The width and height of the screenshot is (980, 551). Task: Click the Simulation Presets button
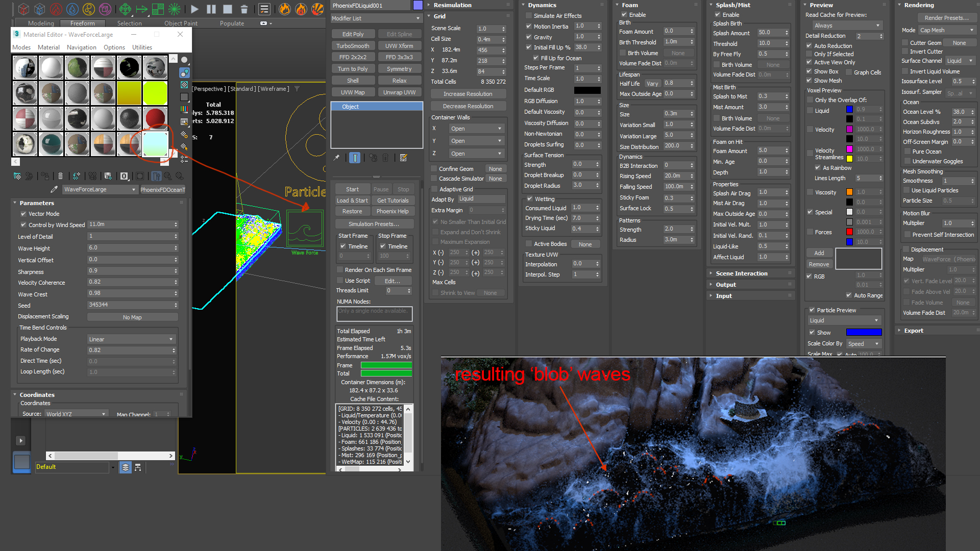[374, 224]
